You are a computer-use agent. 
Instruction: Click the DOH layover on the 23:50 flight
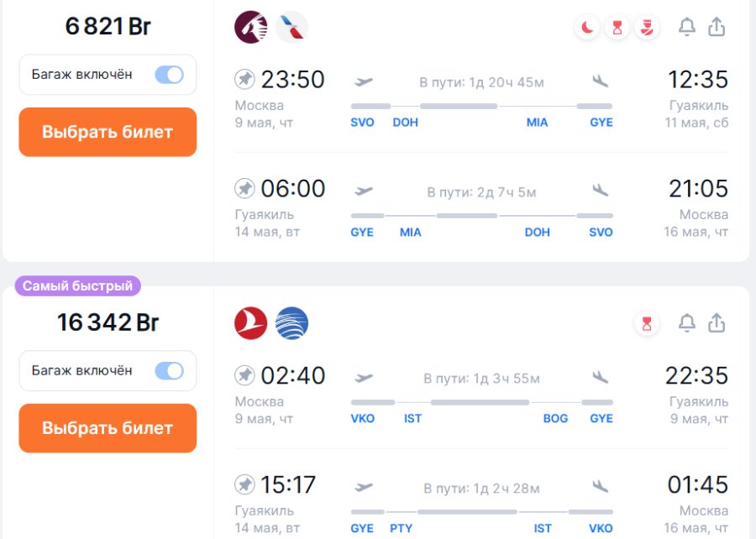[405, 123]
